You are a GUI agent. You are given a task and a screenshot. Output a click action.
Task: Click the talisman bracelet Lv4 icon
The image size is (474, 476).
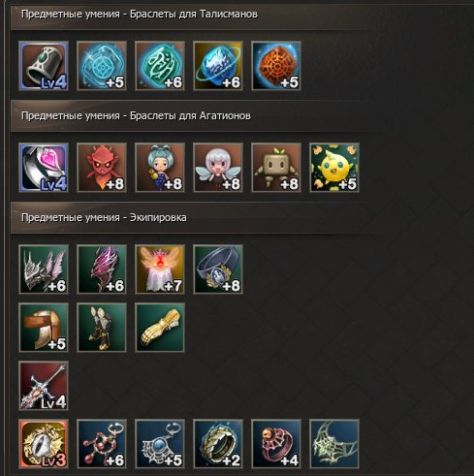click(44, 66)
